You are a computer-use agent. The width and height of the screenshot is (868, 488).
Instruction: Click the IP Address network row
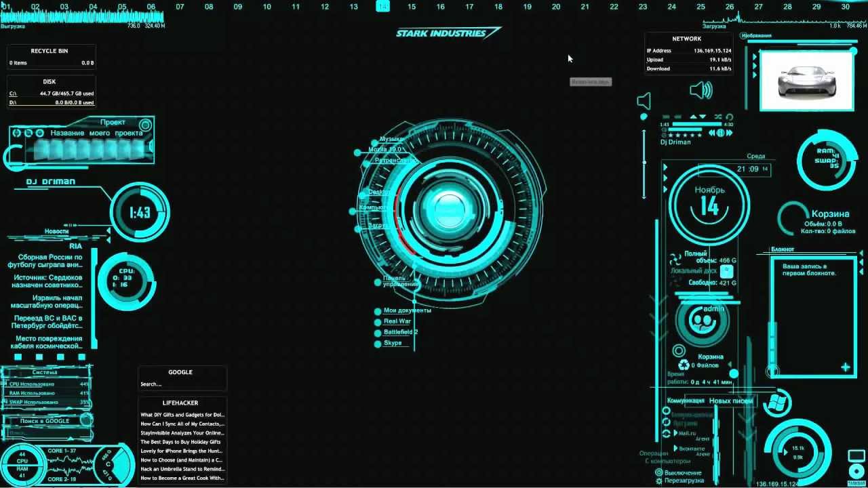click(689, 51)
